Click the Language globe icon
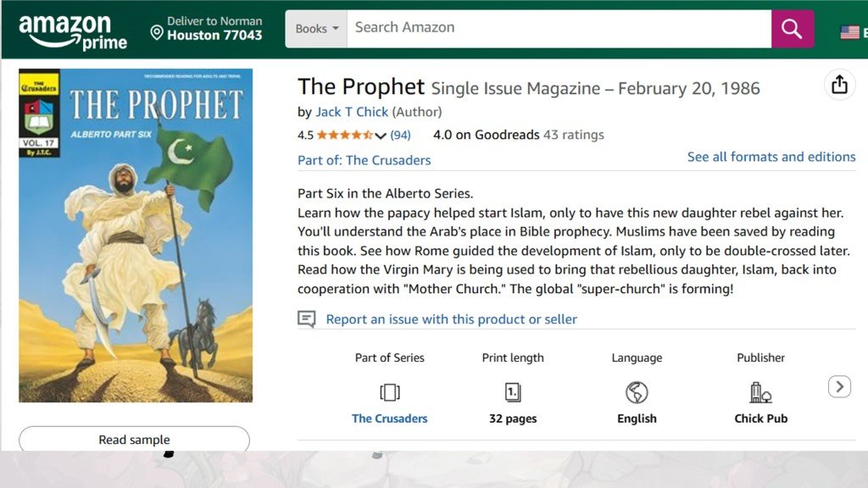 tap(637, 392)
